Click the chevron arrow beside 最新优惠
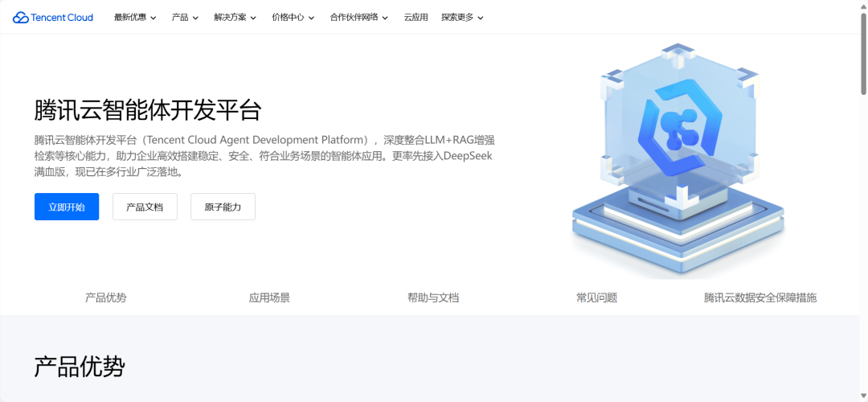This screenshot has width=868, height=402. pos(154,18)
